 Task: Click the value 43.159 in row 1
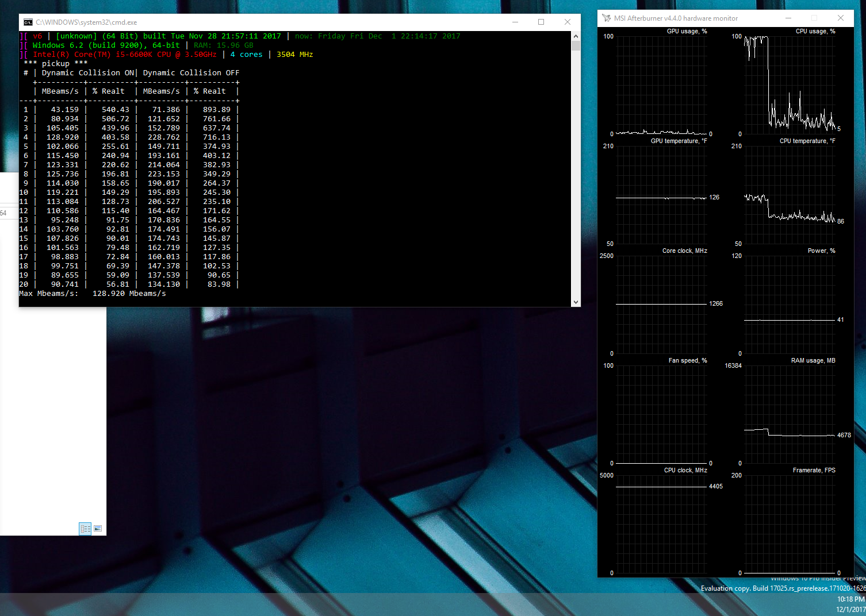[65, 110]
